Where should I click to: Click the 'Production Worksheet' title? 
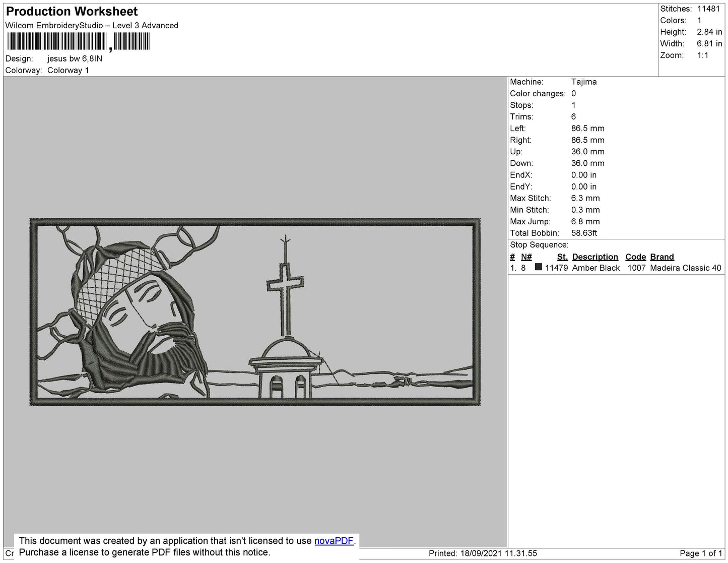tap(72, 12)
